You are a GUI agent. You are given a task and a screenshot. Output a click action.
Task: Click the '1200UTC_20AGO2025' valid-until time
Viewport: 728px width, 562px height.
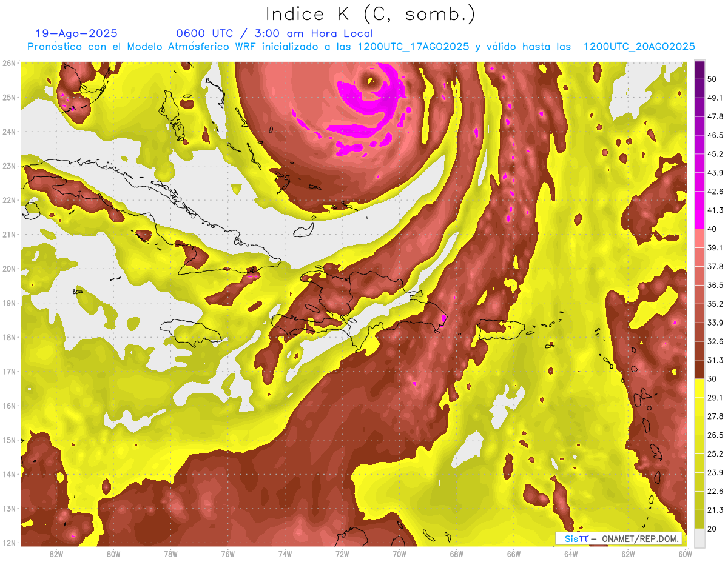639,47
